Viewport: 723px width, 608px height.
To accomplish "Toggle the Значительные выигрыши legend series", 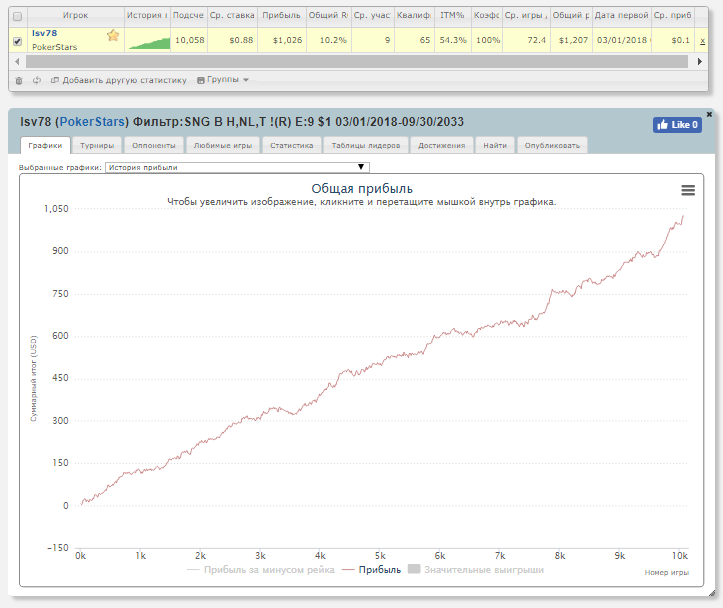I will [x=476, y=570].
